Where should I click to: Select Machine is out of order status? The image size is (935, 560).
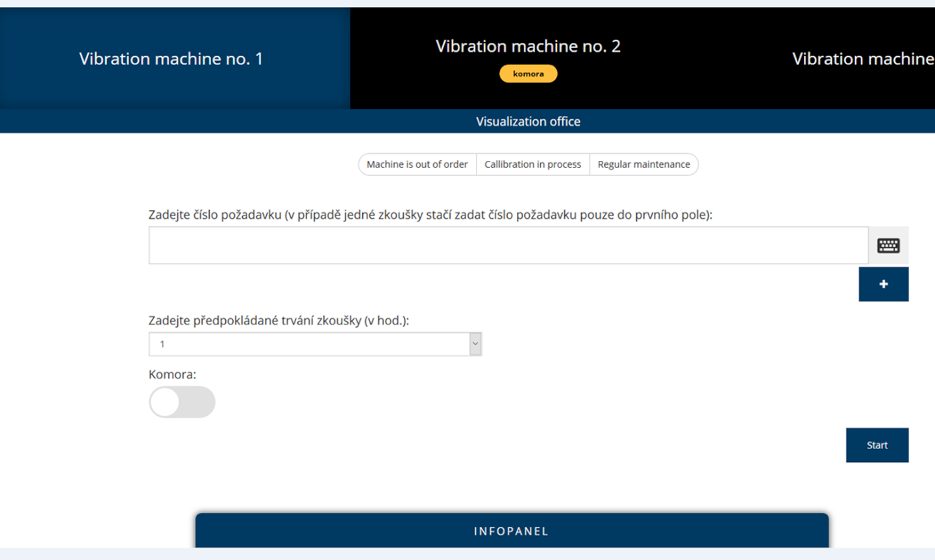coord(417,164)
